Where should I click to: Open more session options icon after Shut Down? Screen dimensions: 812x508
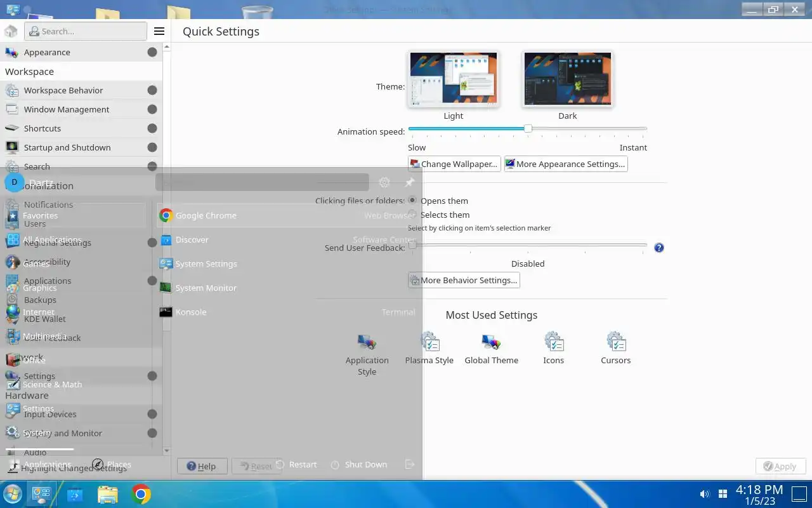pyautogui.click(x=409, y=464)
